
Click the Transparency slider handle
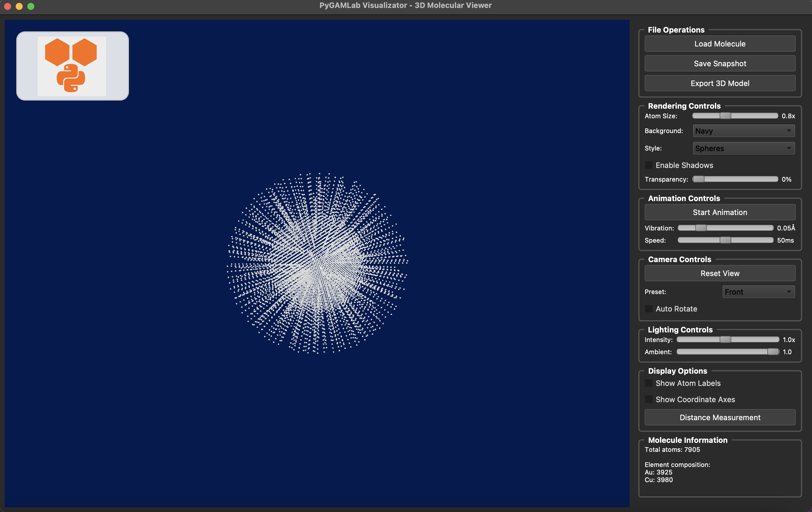[x=698, y=179]
